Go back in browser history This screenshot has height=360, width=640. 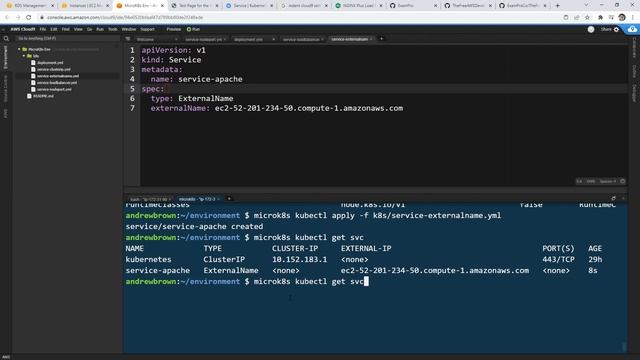click(x=7, y=18)
